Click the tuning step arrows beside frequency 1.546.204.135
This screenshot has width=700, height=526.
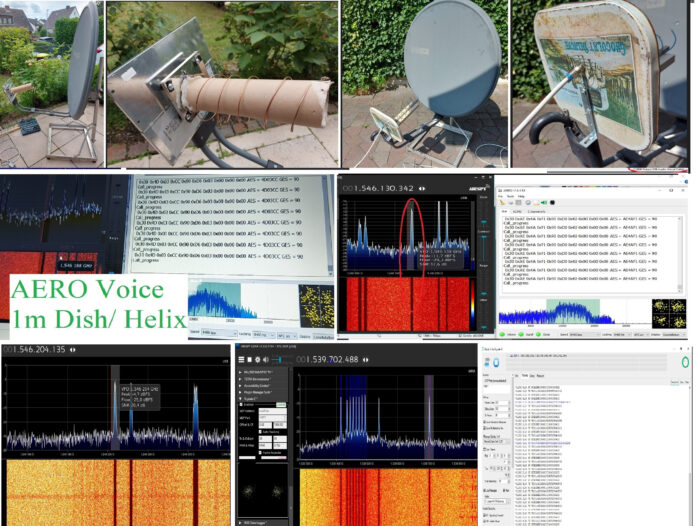(x=72, y=350)
